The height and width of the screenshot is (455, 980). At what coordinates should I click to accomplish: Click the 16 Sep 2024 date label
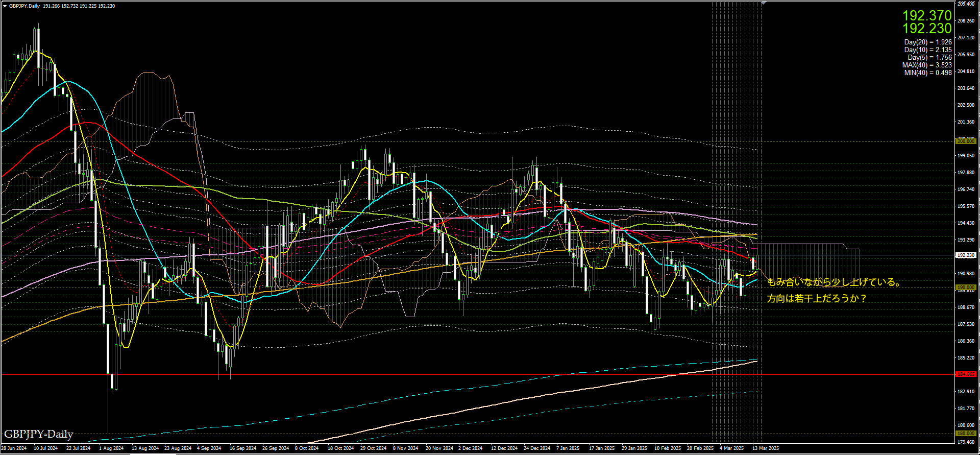[x=243, y=448]
